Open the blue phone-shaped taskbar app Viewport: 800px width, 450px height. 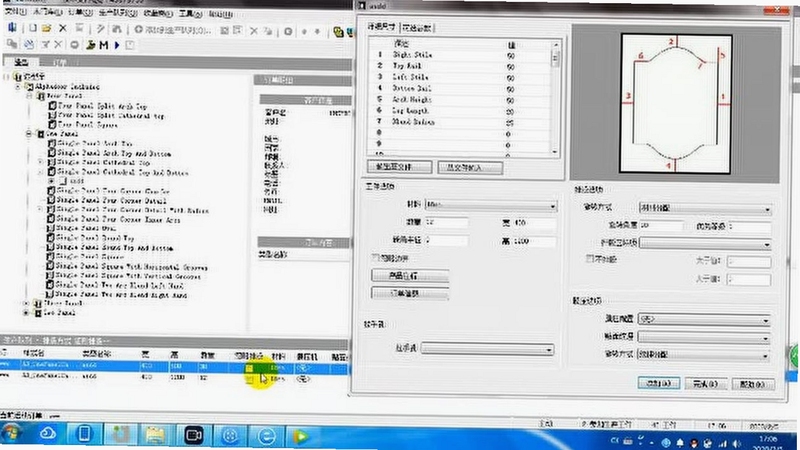point(84,434)
